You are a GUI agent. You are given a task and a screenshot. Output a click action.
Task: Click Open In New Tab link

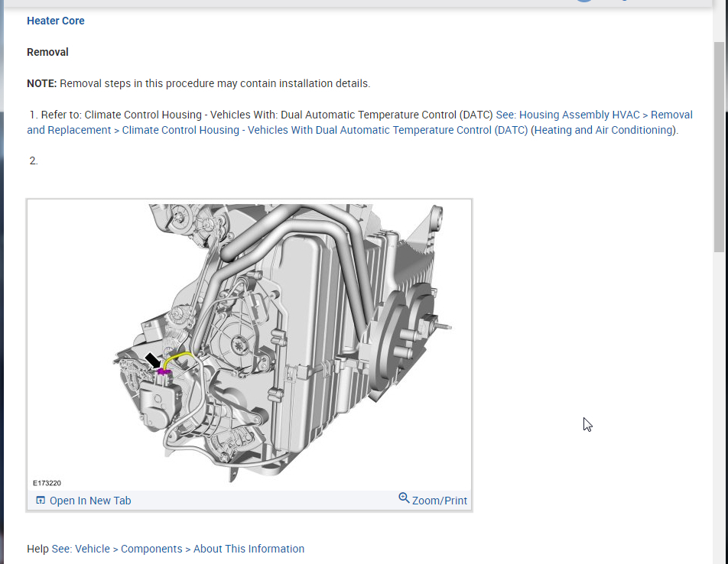coord(90,501)
